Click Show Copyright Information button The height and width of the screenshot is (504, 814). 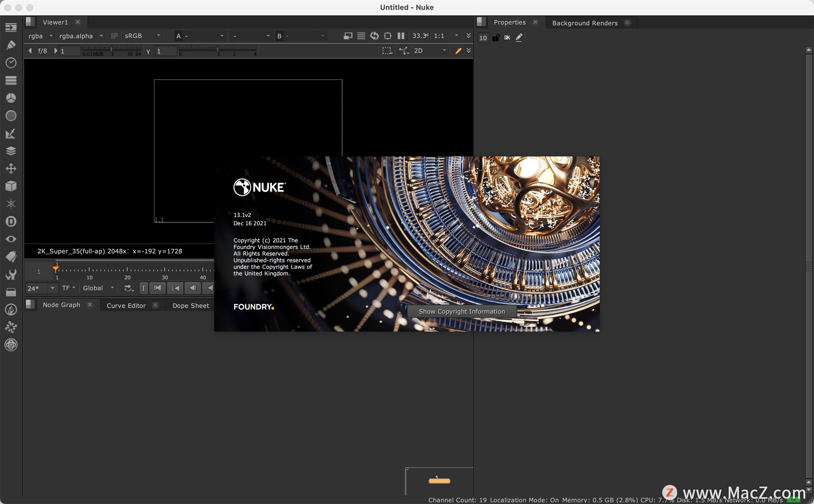462,312
